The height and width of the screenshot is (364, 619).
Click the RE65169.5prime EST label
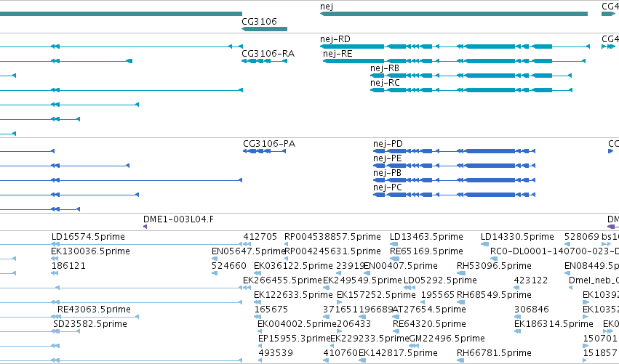(x=426, y=251)
